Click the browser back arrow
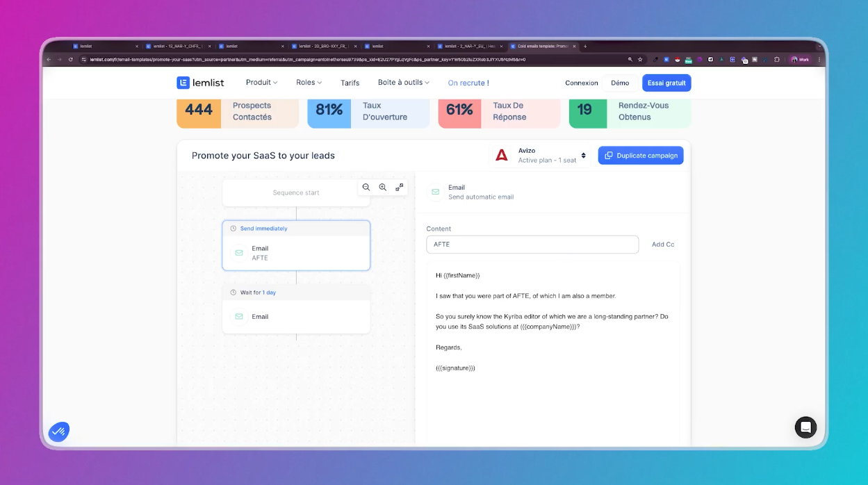Viewport: 868px width, 485px height. point(49,60)
